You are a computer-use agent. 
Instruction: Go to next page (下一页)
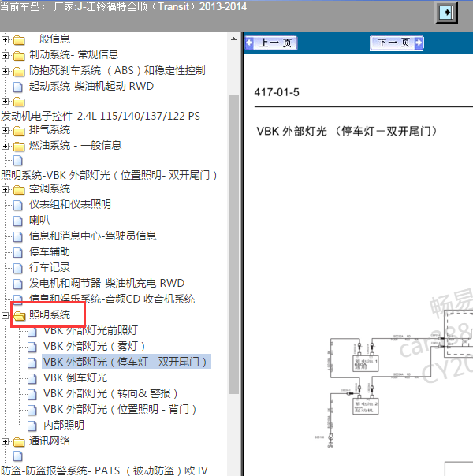[397, 43]
